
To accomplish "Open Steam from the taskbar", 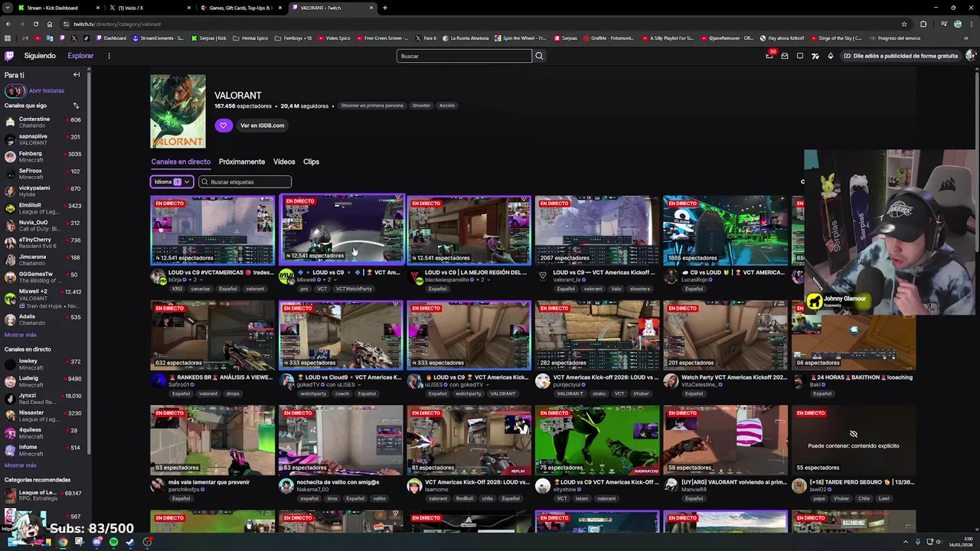I will (130, 542).
